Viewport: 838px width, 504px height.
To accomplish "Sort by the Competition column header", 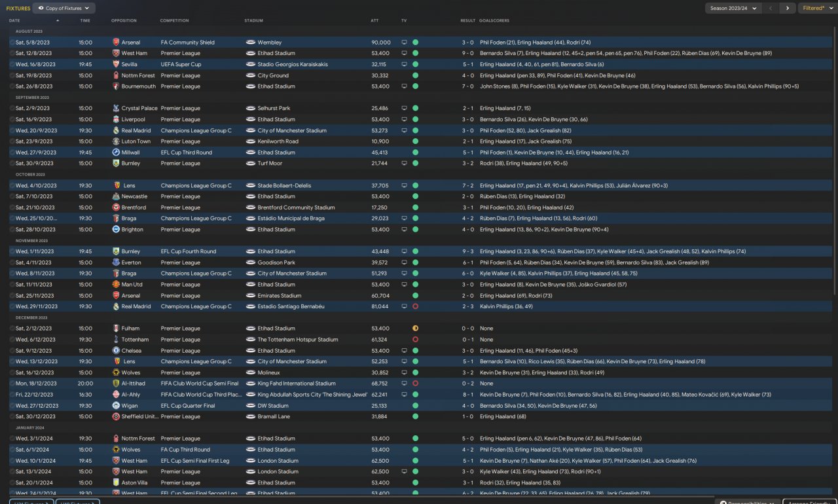I will tap(175, 21).
